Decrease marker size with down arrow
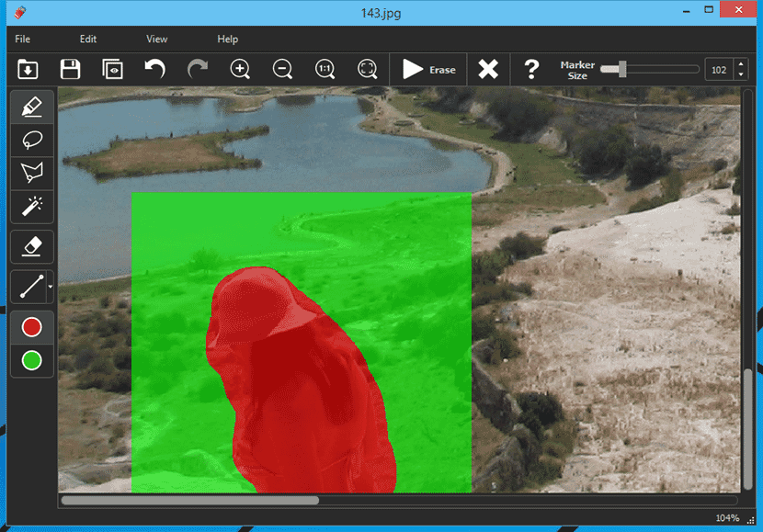Viewport: 763px width, 532px height. (741, 75)
